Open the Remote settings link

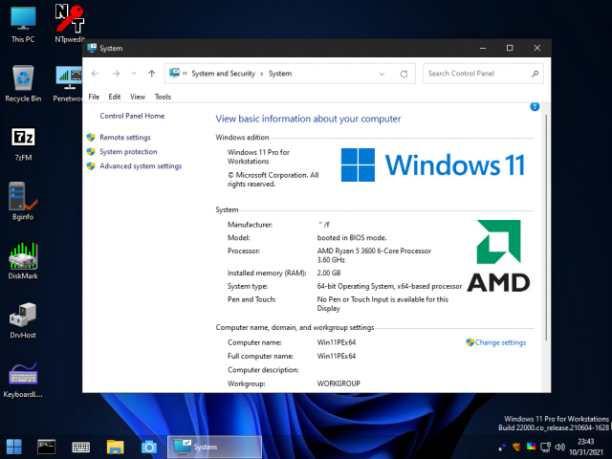pyautogui.click(x=125, y=137)
